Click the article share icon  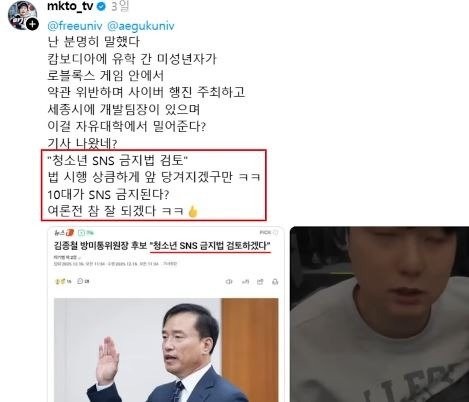tap(260, 282)
